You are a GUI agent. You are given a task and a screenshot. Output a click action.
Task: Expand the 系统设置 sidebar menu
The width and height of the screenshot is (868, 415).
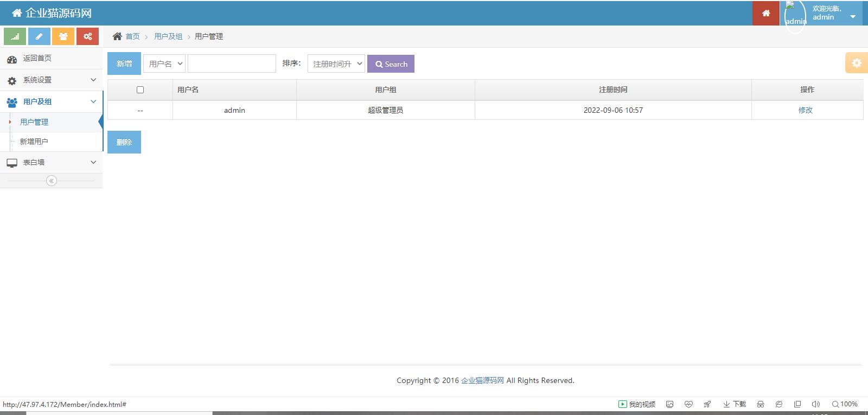(x=51, y=80)
